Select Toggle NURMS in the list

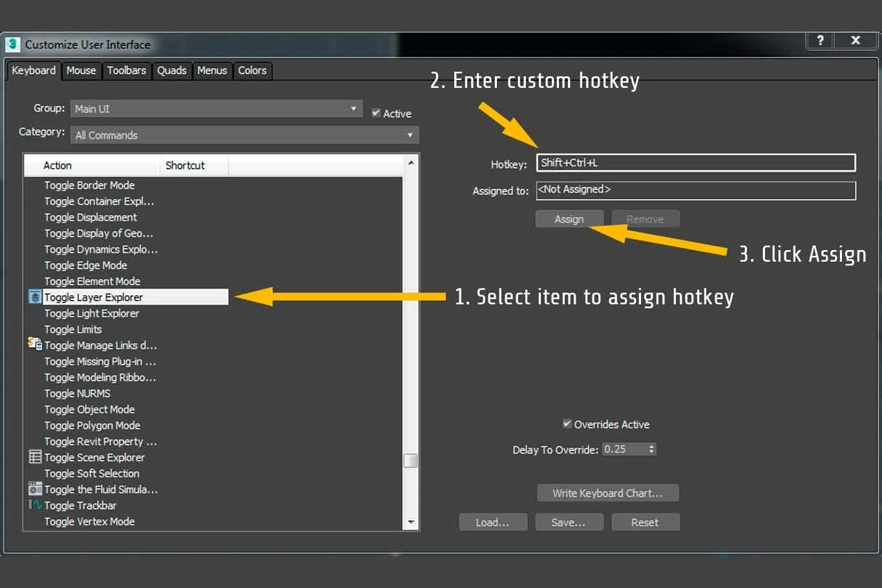(77, 394)
